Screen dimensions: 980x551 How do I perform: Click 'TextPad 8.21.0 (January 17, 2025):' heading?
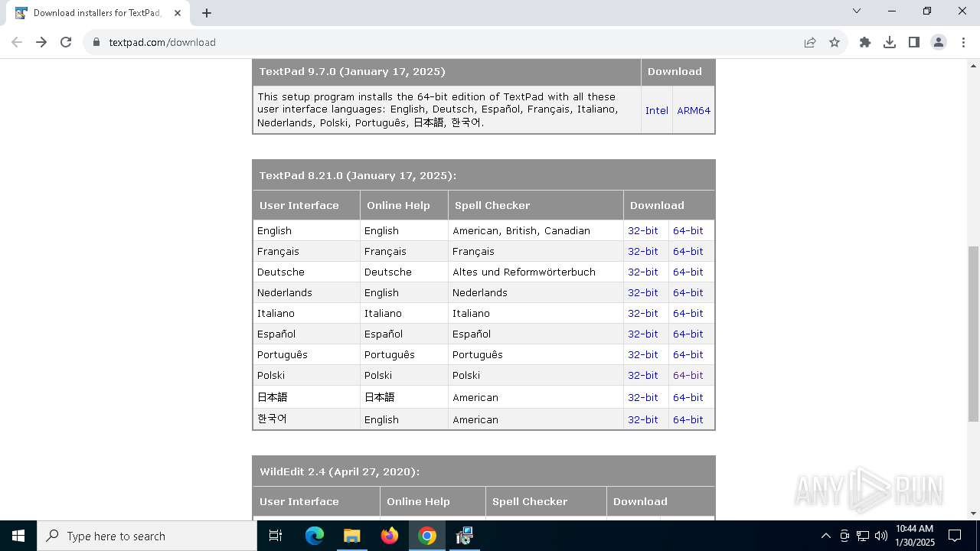point(358,175)
